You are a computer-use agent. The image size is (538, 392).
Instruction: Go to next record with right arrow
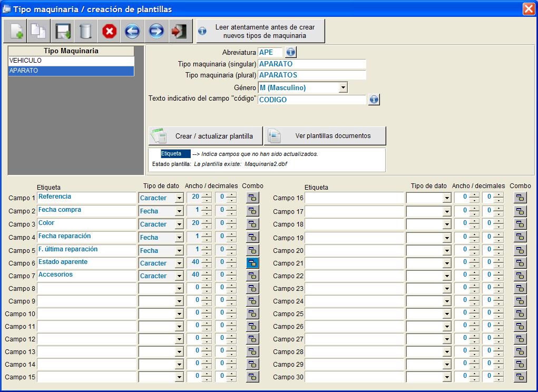coord(156,31)
